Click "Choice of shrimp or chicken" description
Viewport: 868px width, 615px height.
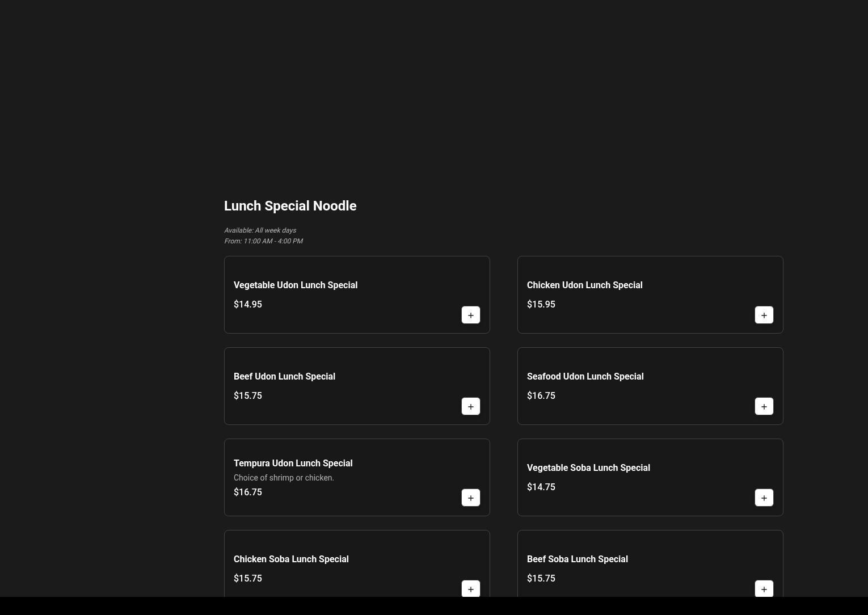coord(284,478)
